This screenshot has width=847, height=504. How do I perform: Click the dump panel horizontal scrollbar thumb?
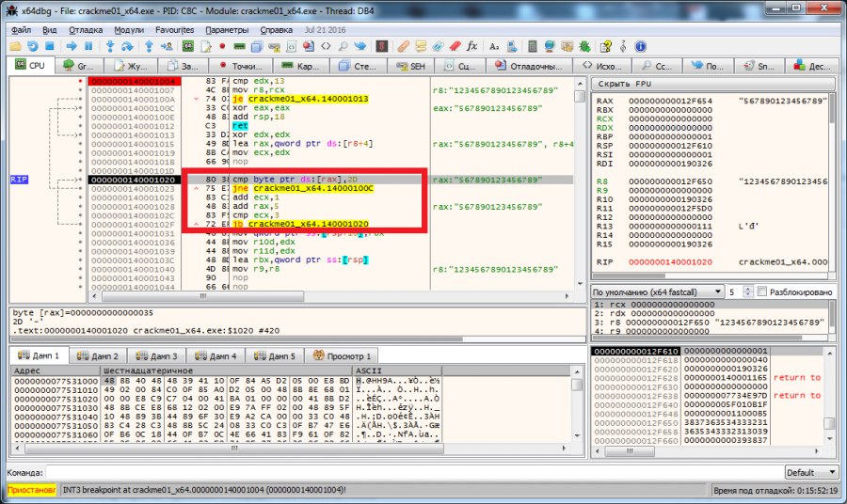coord(234,449)
